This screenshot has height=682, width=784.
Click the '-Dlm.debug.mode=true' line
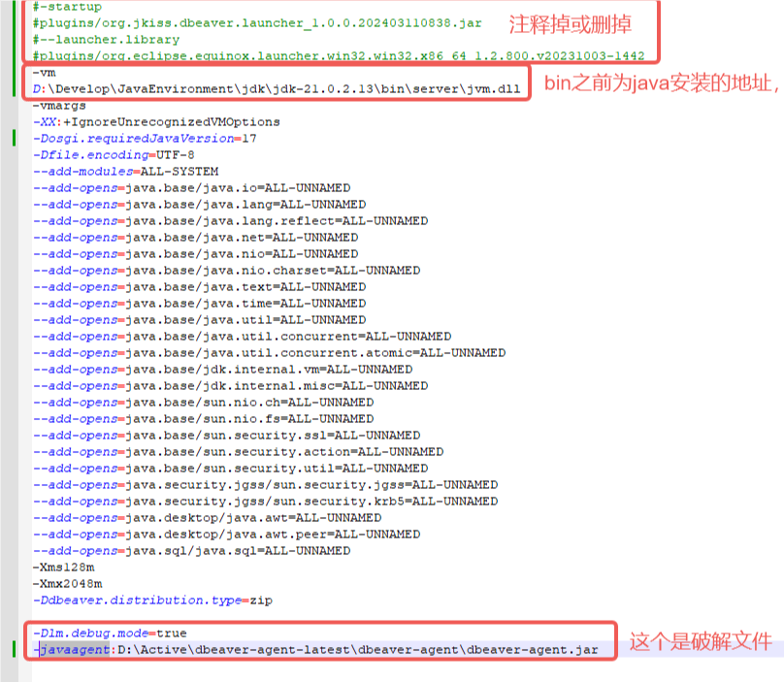(x=110, y=633)
